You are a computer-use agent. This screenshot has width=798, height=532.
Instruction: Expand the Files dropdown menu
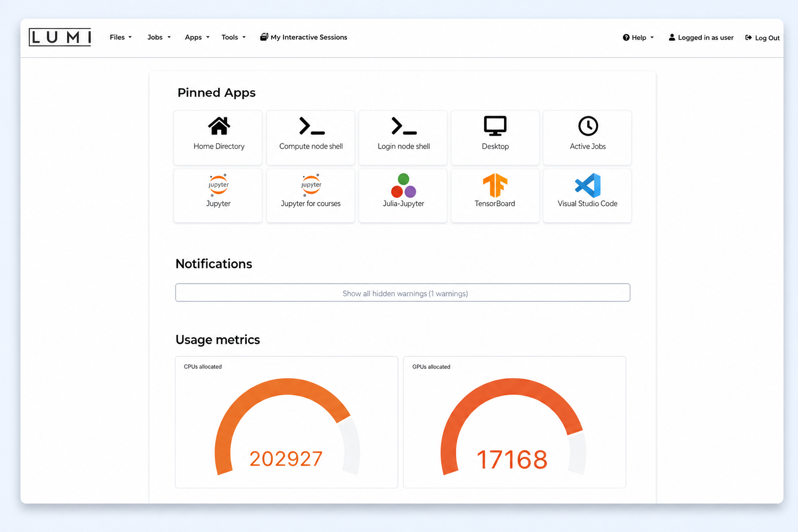pos(121,37)
